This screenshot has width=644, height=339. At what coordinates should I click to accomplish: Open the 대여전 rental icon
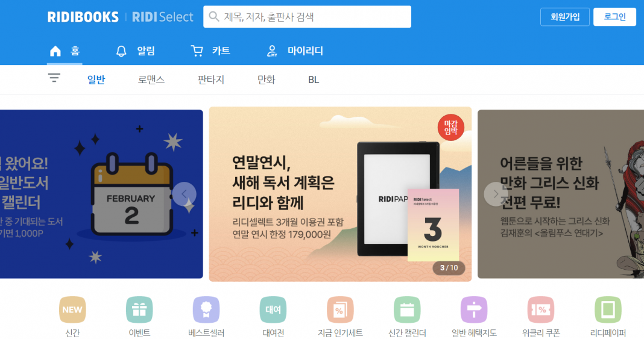coord(273,310)
